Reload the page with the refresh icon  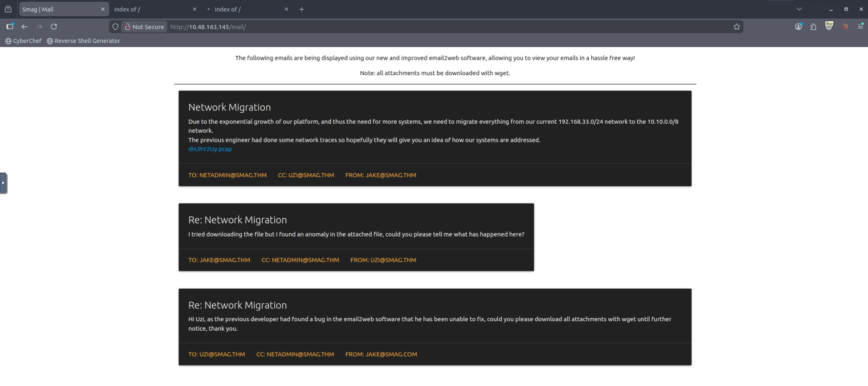coord(54,27)
